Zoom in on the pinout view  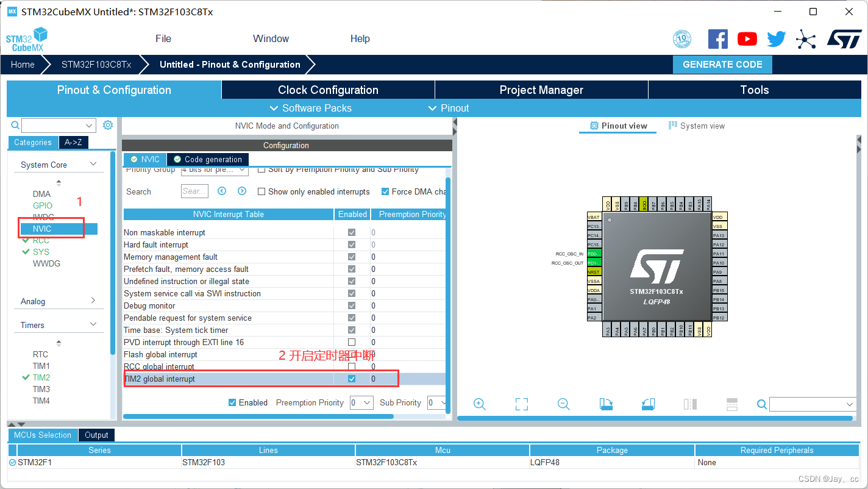coord(480,404)
